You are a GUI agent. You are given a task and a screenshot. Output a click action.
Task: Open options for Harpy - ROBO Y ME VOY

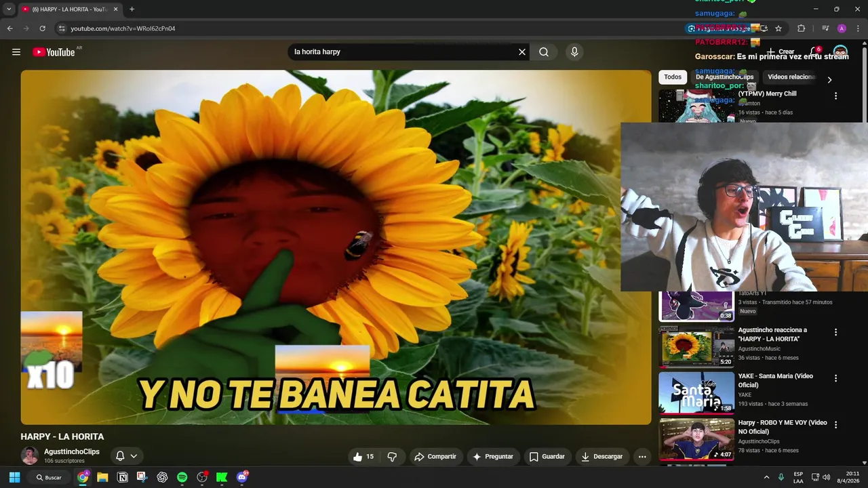pos(835,425)
